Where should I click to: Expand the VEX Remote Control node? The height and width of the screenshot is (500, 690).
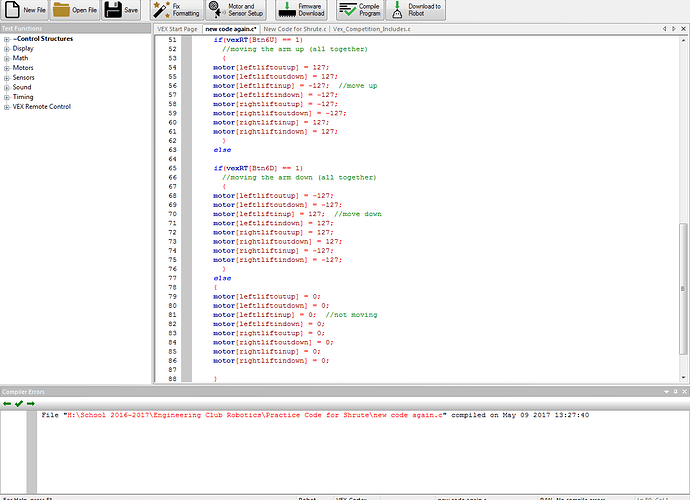tap(7, 107)
